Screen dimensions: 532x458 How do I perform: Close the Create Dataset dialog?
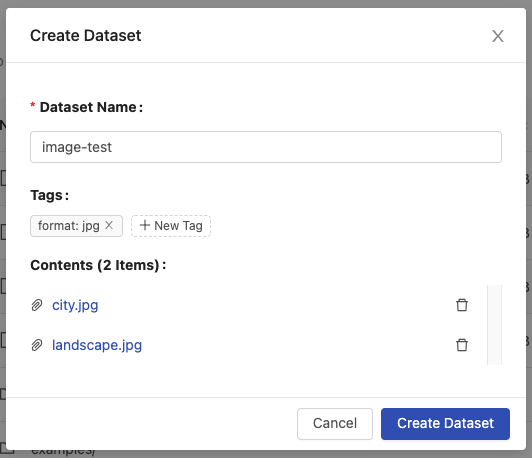497,36
